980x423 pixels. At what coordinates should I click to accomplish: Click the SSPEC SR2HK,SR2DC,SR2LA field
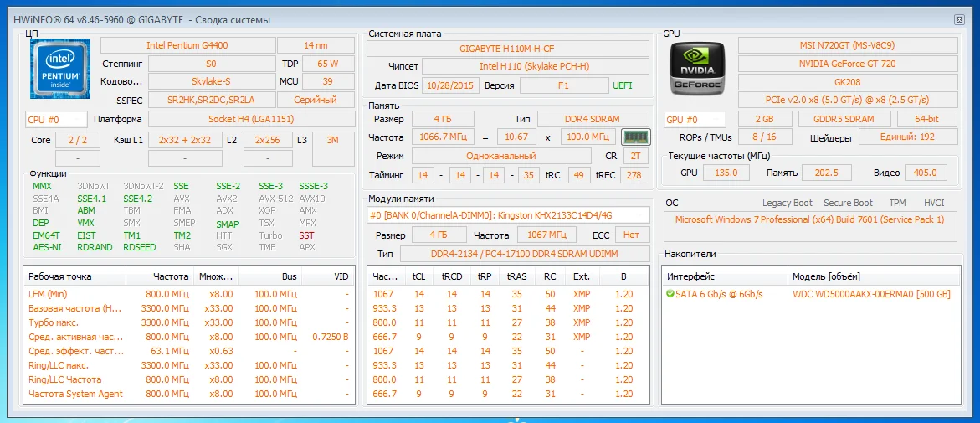pyautogui.click(x=211, y=100)
